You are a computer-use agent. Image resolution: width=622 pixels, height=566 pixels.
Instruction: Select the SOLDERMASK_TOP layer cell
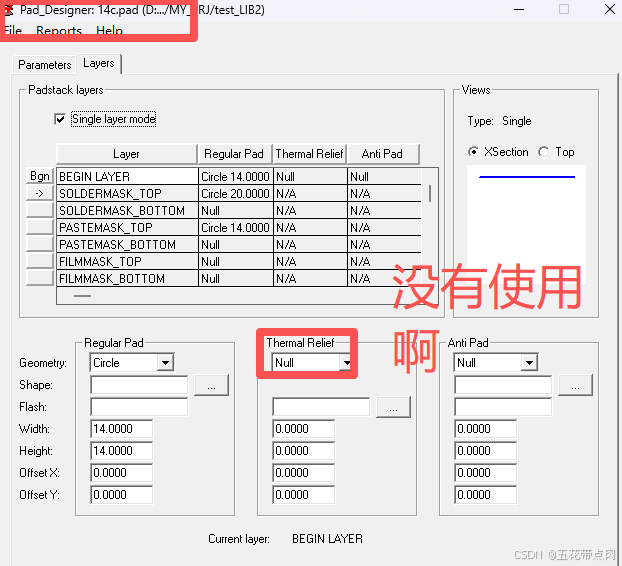pos(127,194)
